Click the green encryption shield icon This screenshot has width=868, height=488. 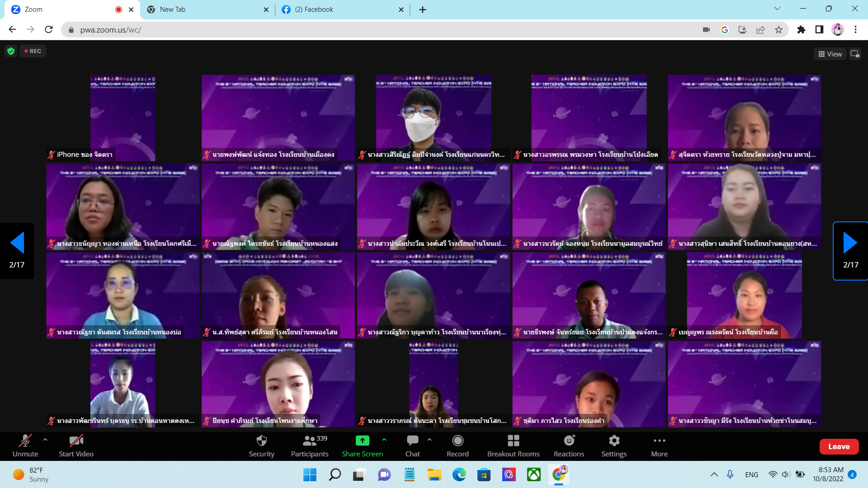click(x=11, y=51)
